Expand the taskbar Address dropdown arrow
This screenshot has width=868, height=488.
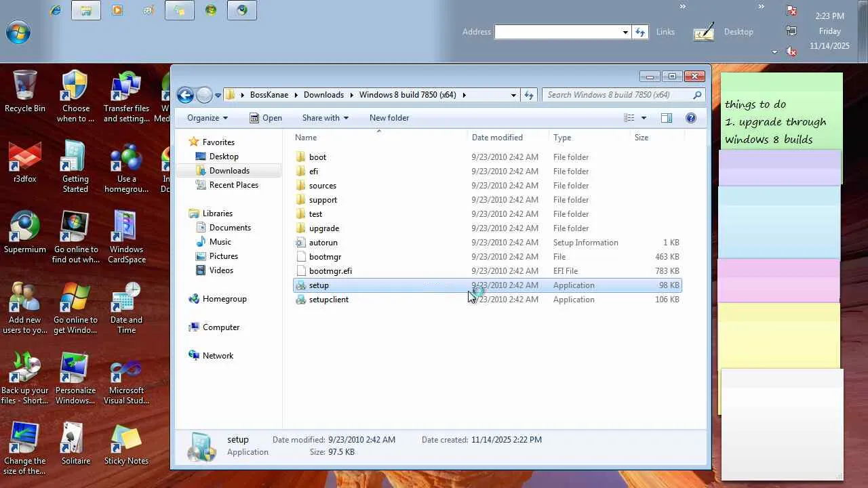coord(625,32)
